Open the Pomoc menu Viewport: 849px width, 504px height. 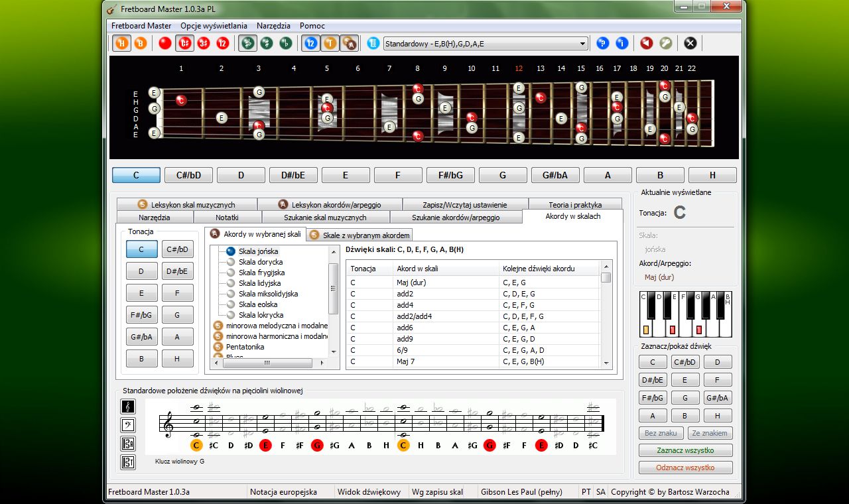pos(312,26)
